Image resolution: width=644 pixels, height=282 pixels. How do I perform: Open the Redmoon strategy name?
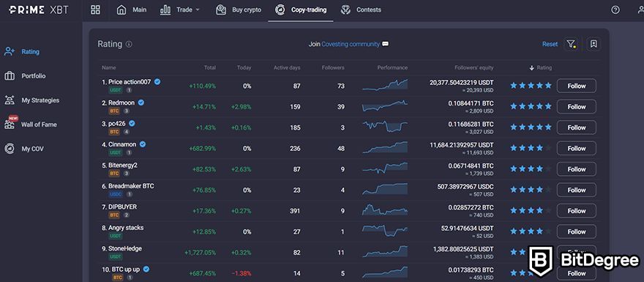pos(121,103)
